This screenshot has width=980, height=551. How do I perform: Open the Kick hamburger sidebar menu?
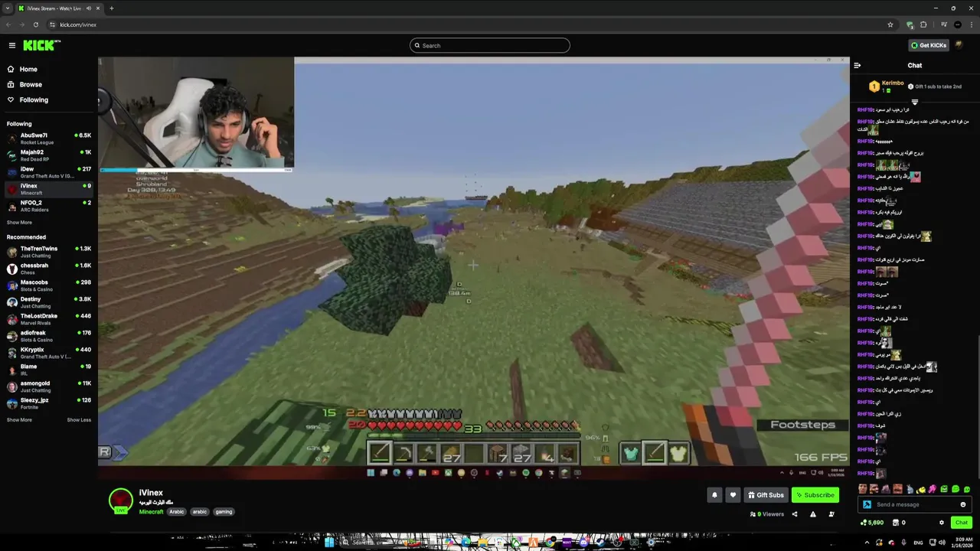click(11, 45)
